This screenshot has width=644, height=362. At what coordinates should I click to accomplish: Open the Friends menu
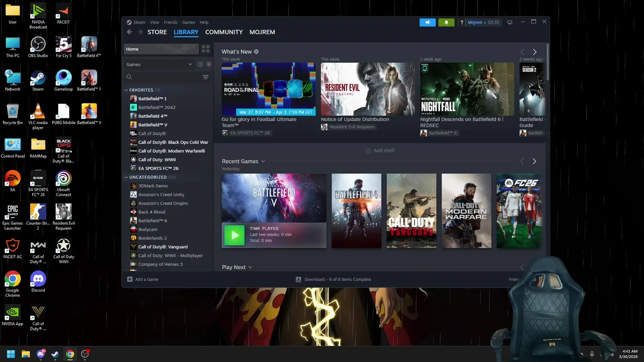pyautogui.click(x=171, y=22)
